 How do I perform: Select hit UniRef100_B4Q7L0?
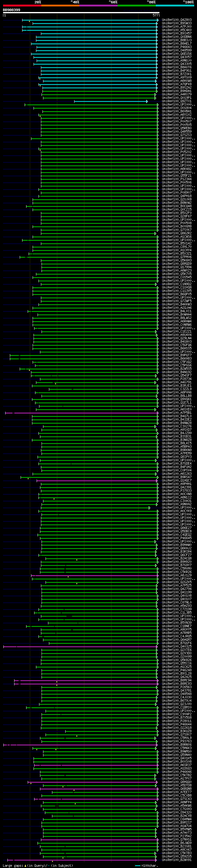point(177,416)
